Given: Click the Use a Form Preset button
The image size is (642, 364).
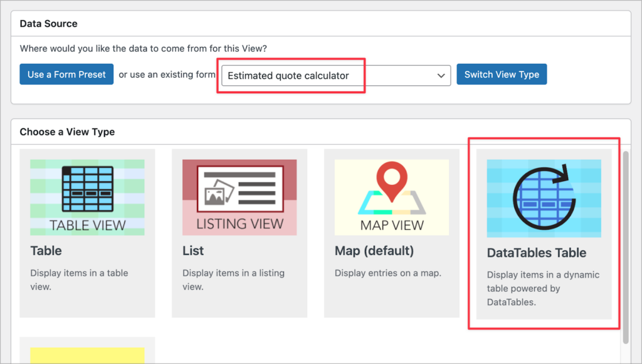Looking at the screenshot, I should 66,74.
